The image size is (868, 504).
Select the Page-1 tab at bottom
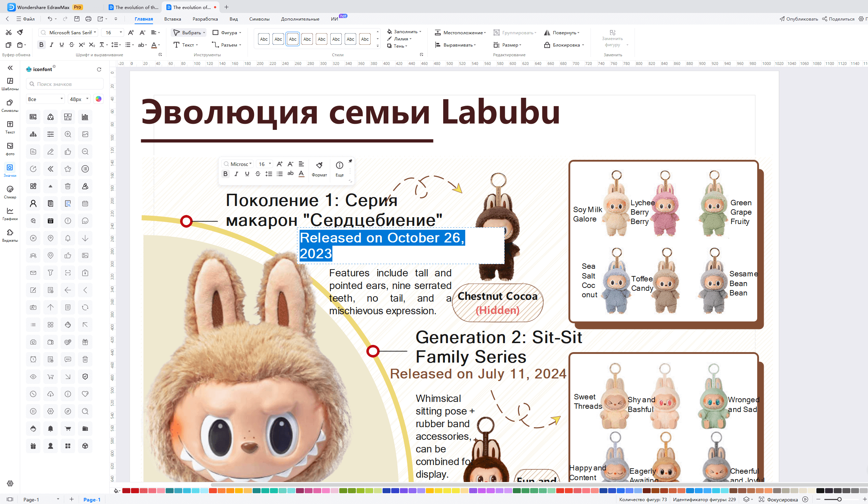(x=92, y=499)
